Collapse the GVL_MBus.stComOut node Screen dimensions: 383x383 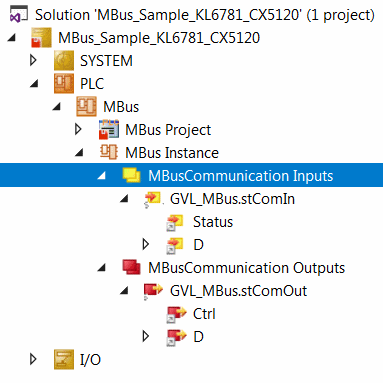point(124,291)
